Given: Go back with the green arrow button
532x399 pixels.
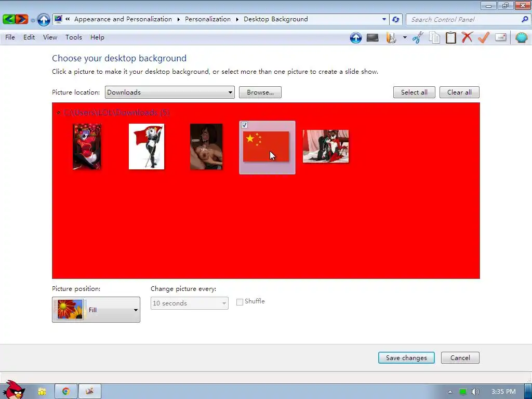Looking at the screenshot, I should click(9, 19).
